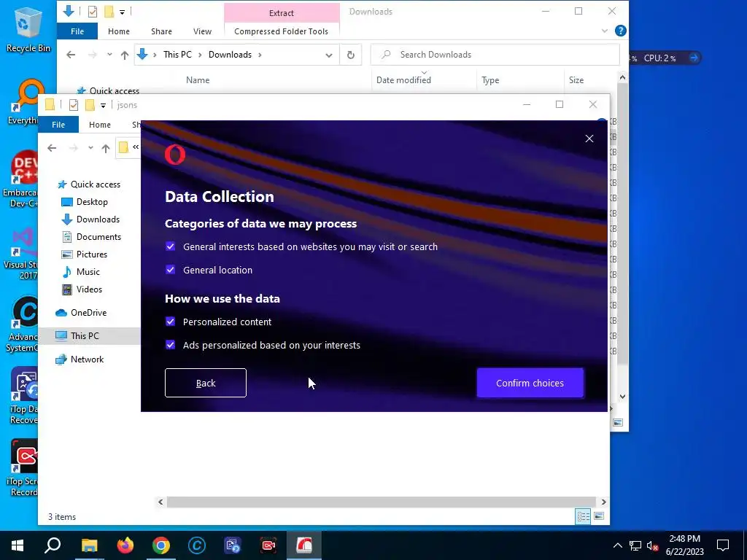Select Network in navigation pane
The image size is (747, 560).
coord(87,359)
